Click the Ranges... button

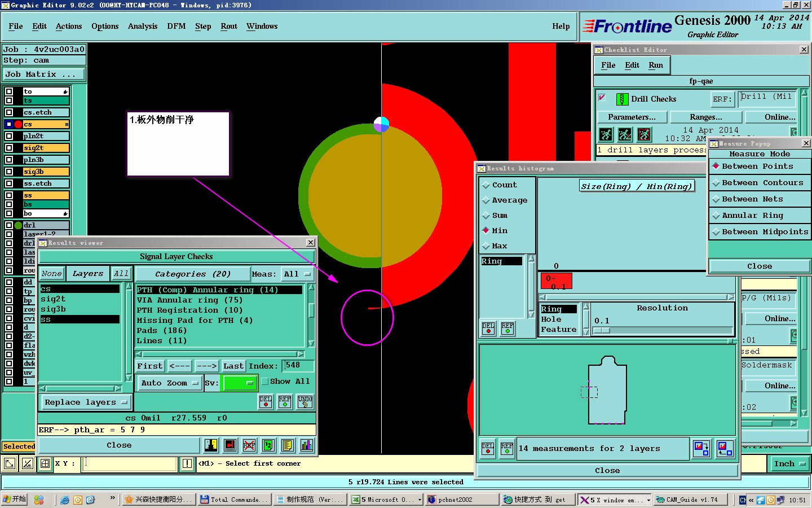coord(706,117)
